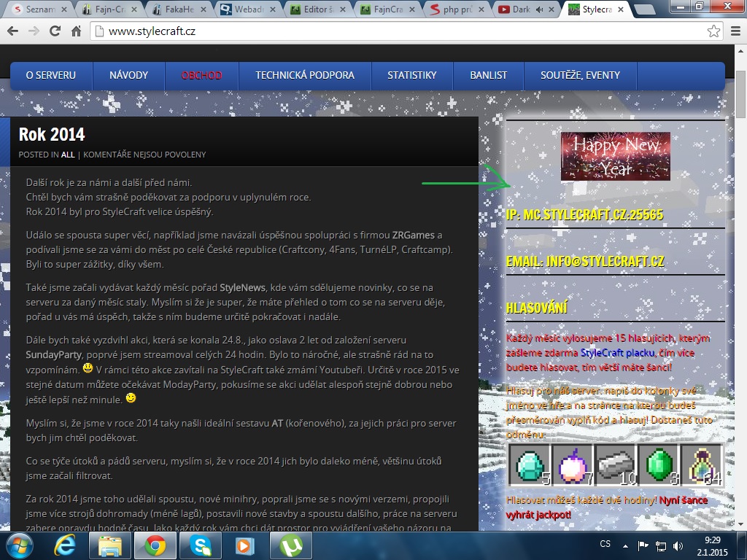Screen dimensions: 747x560
Task: Click the Chrome taskbar icon
Action: point(155,545)
